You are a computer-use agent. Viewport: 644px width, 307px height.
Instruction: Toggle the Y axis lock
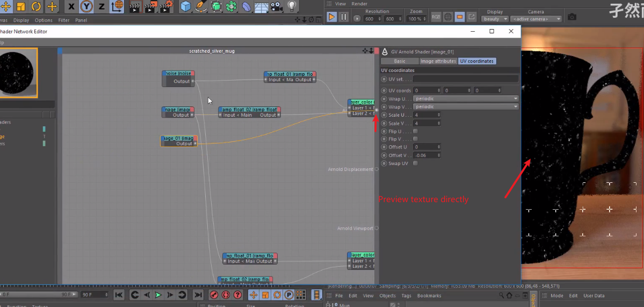(x=86, y=6)
